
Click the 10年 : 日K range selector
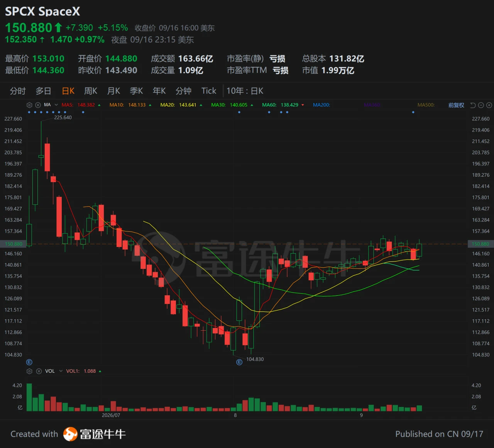(x=245, y=91)
